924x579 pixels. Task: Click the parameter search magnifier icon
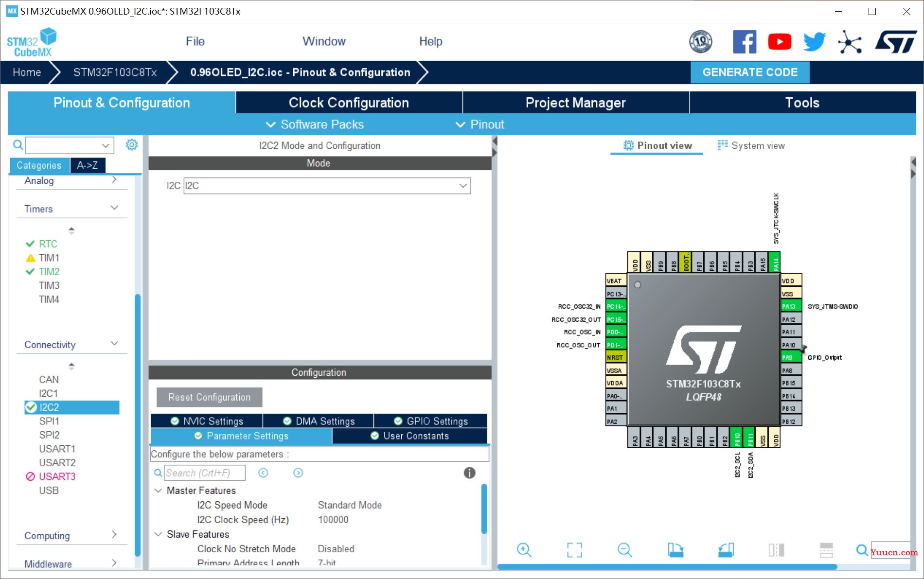click(x=158, y=473)
